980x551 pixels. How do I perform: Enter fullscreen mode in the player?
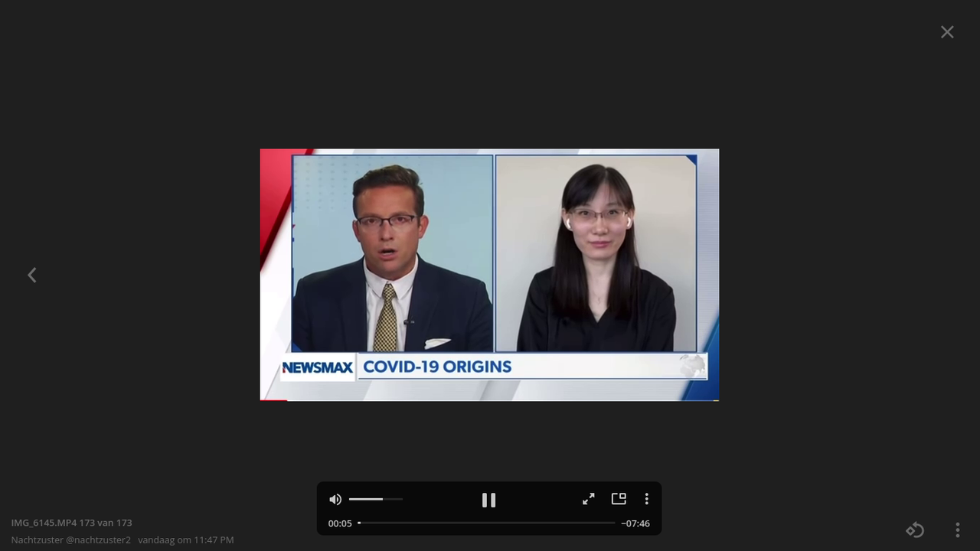589,499
